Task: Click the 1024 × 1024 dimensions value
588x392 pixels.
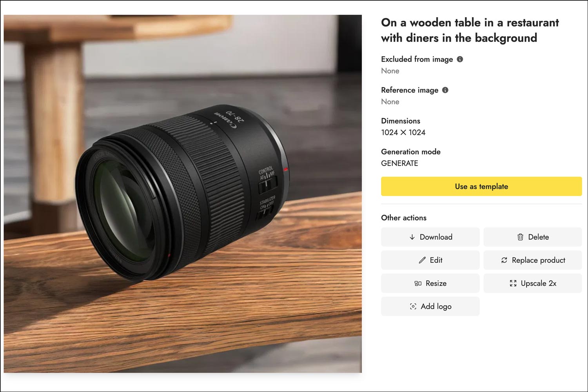Action: (x=403, y=132)
